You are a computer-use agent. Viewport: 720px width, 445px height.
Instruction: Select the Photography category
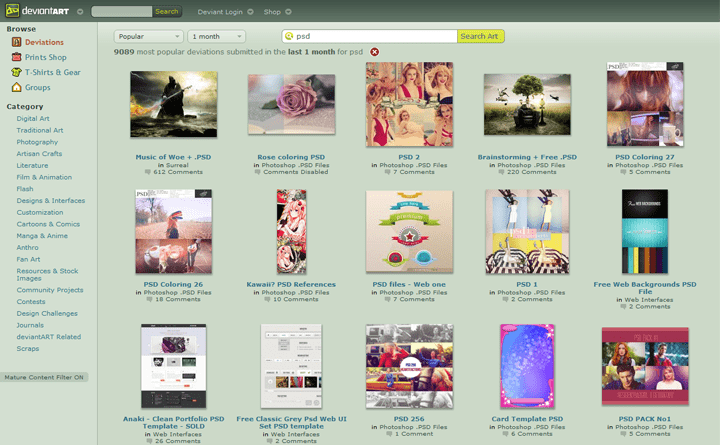[37, 142]
